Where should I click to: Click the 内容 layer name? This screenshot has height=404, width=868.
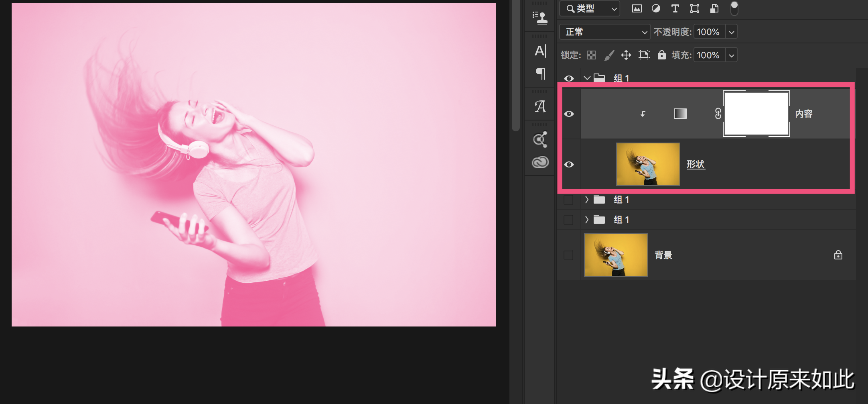(804, 114)
